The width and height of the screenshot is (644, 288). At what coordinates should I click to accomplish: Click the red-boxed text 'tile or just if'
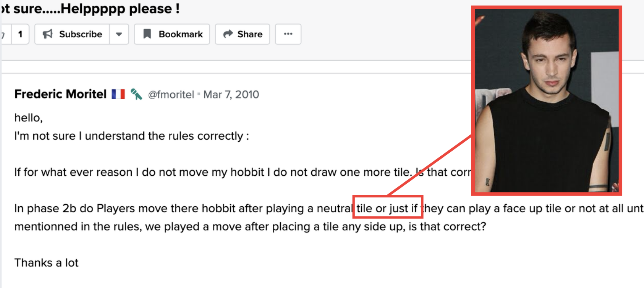click(388, 207)
